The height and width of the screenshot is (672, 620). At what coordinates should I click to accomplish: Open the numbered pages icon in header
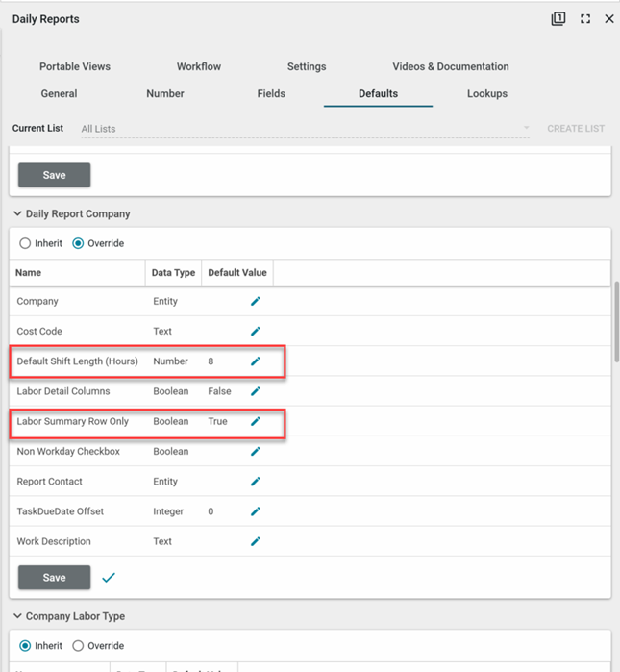(x=558, y=18)
